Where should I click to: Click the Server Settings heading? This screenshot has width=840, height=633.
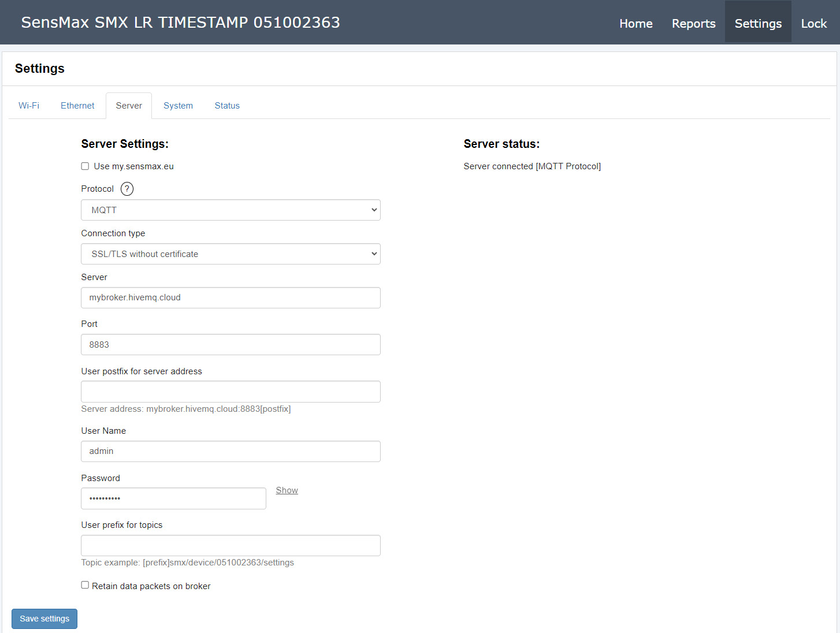pyautogui.click(x=125, y=144)
